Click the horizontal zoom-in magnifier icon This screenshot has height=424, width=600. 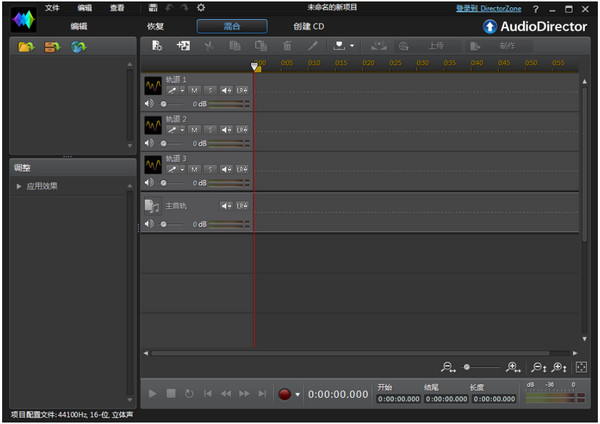click(514, 368)
